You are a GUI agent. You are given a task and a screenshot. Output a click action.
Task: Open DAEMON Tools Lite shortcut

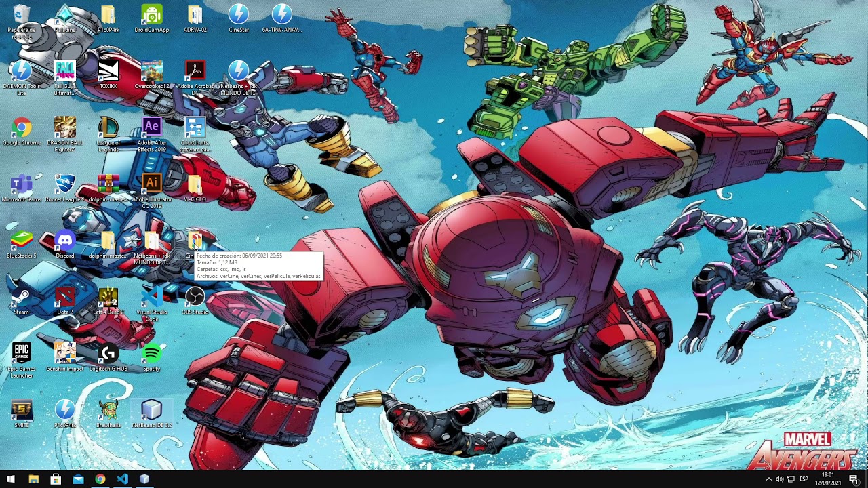pyautogui.click(x=22, y=78)
